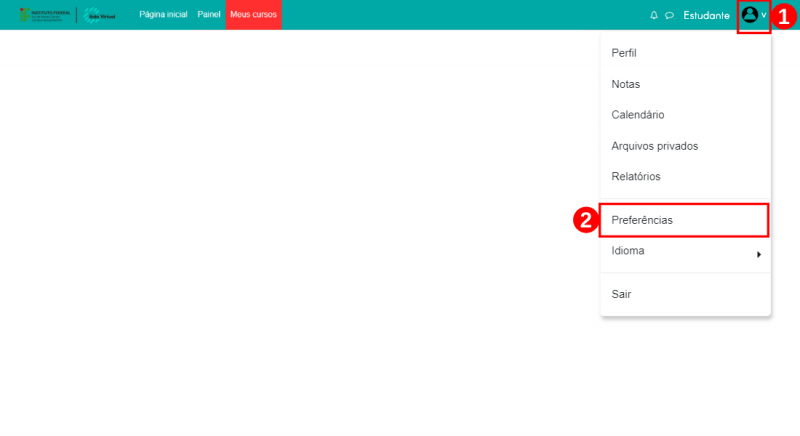Collapse the user menu chevron arrow
The image size is (800, 436).
(764, 15)
